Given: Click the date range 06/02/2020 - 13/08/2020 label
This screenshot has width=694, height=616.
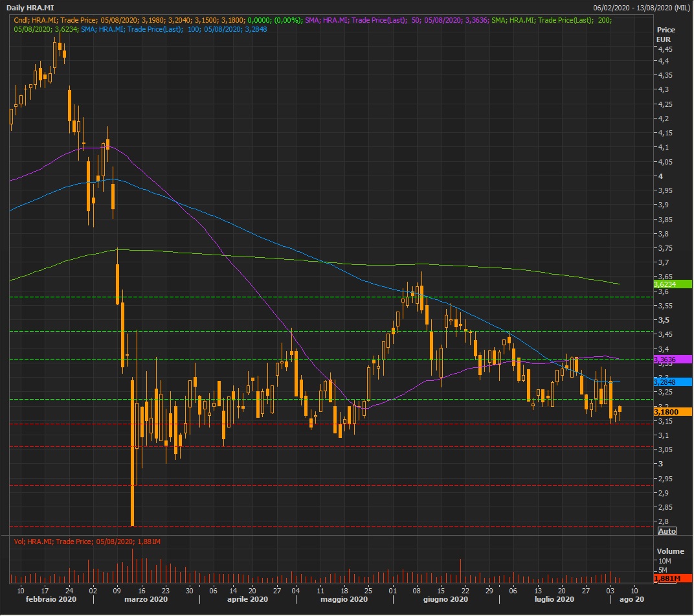Looking at the screenshot, I should pyautogui.click(x=641, y=8).
